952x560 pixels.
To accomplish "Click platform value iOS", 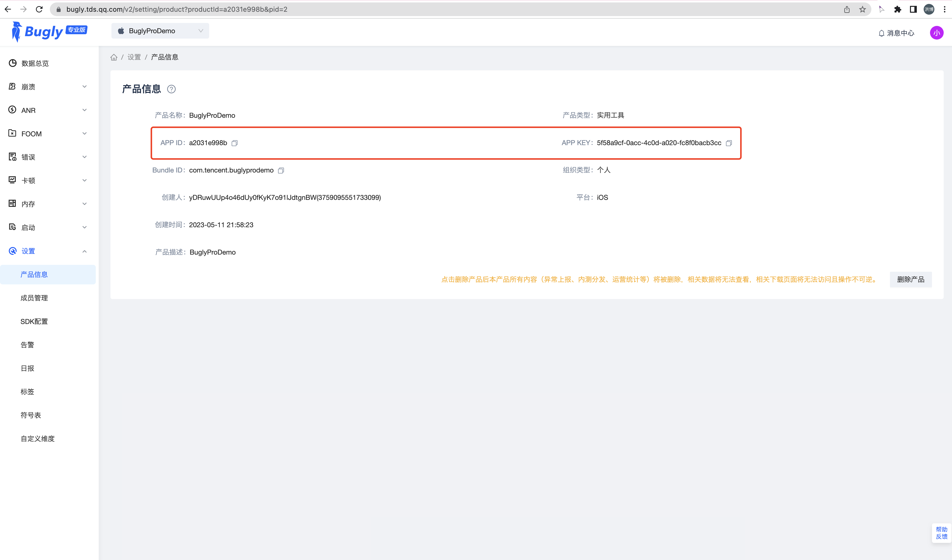I will tap(602, 197).
